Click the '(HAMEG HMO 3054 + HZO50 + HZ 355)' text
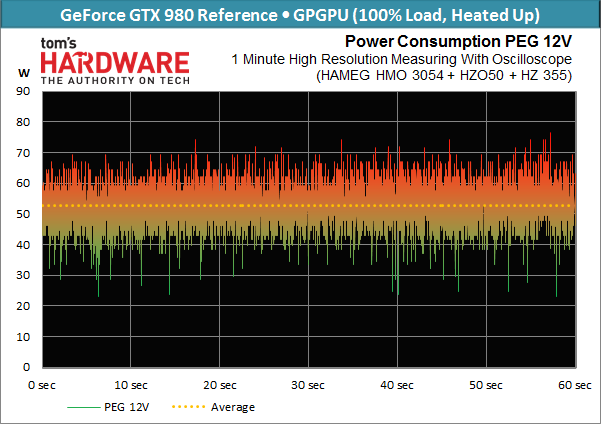Screen dimensions: 601x424 pyautogui.click(x=444, y=75)
